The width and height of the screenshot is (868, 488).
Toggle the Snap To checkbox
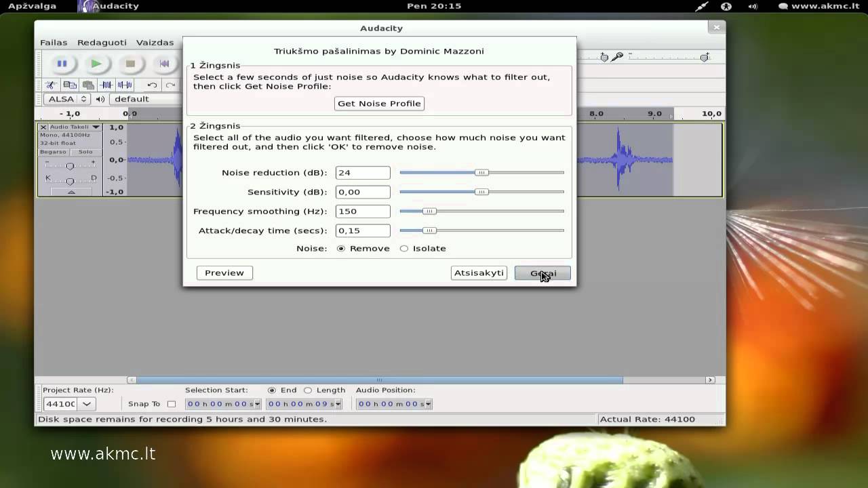(172, 404)
